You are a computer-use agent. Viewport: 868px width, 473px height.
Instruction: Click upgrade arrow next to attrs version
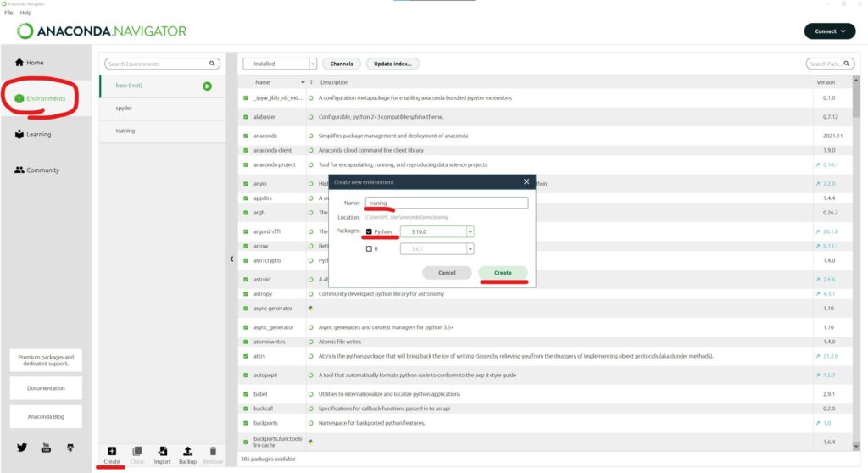point(818,356)
